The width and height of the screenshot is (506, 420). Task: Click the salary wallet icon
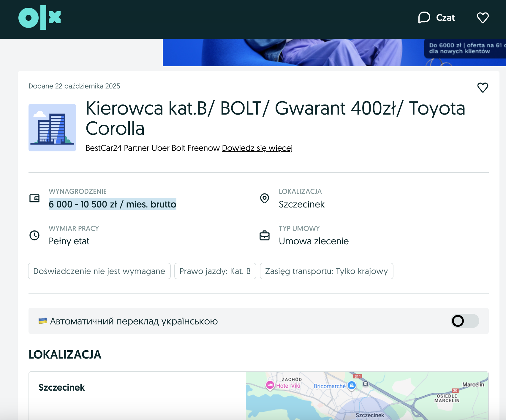(x=34, y=198)
